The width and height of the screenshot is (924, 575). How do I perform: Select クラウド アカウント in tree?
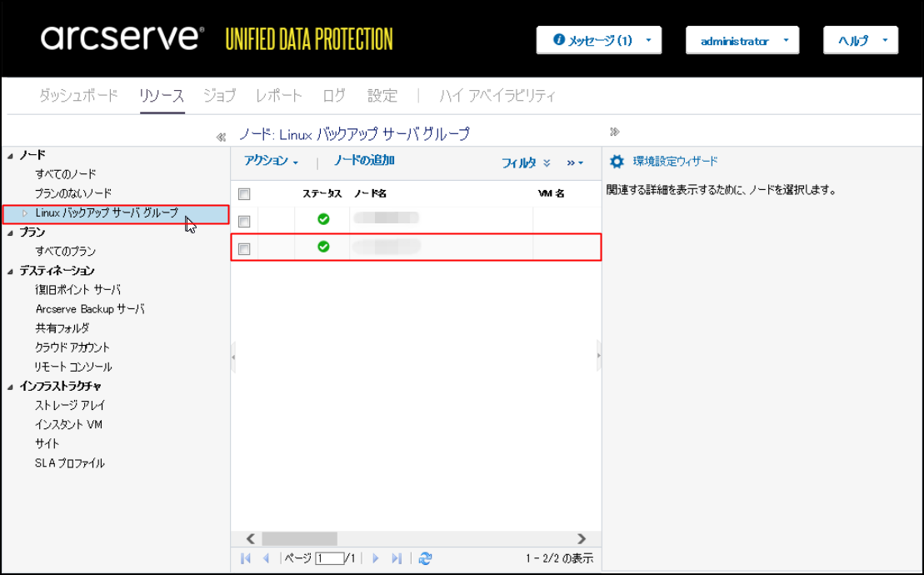[72, 347]
